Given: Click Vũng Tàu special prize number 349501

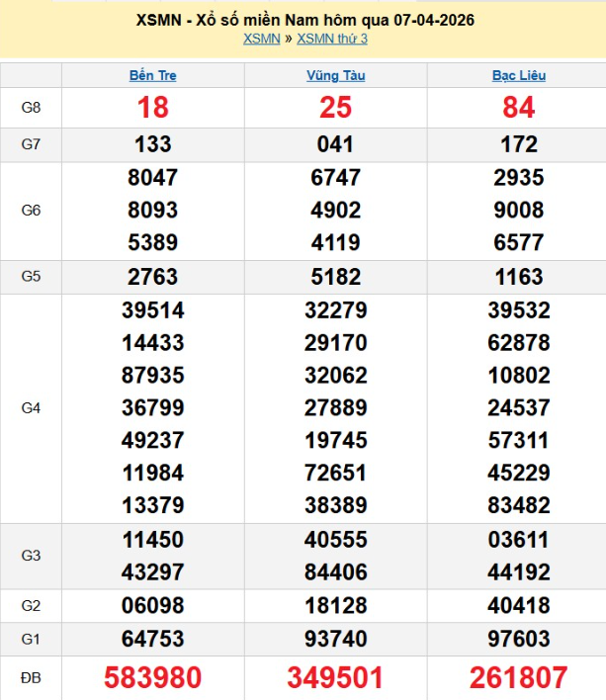Looking at the screenshot, I should [335, 677].
